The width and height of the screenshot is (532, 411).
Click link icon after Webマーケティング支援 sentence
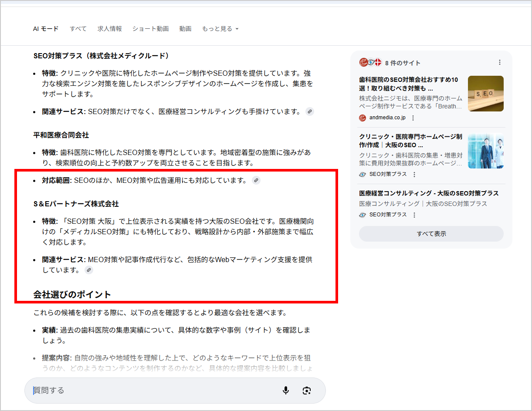tap(89, 270)
